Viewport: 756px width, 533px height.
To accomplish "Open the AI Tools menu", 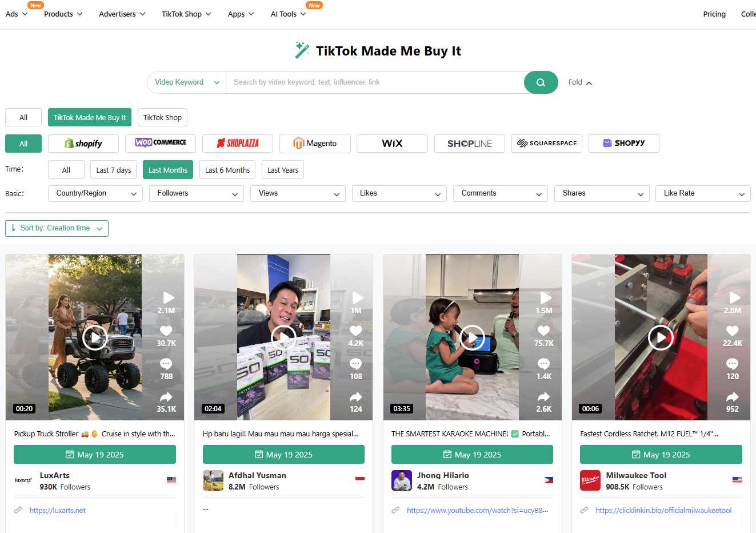I will click(x=288, y=14).
